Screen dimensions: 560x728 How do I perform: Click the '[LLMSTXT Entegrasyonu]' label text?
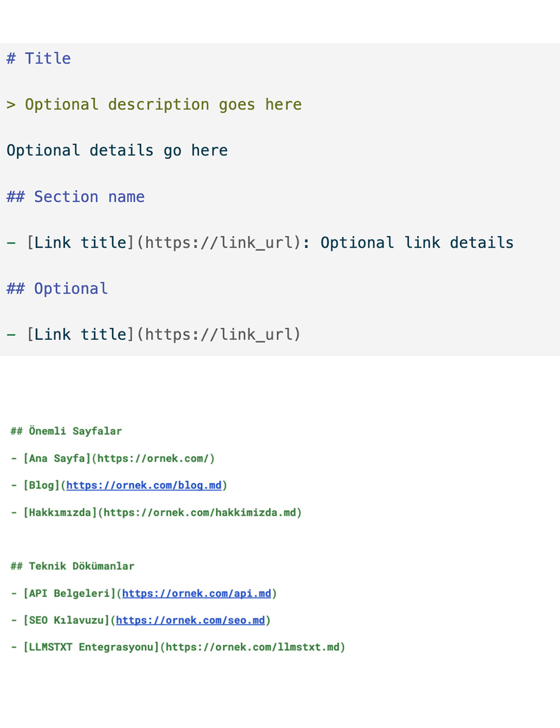pyautogui.click(x=91, y=647)
